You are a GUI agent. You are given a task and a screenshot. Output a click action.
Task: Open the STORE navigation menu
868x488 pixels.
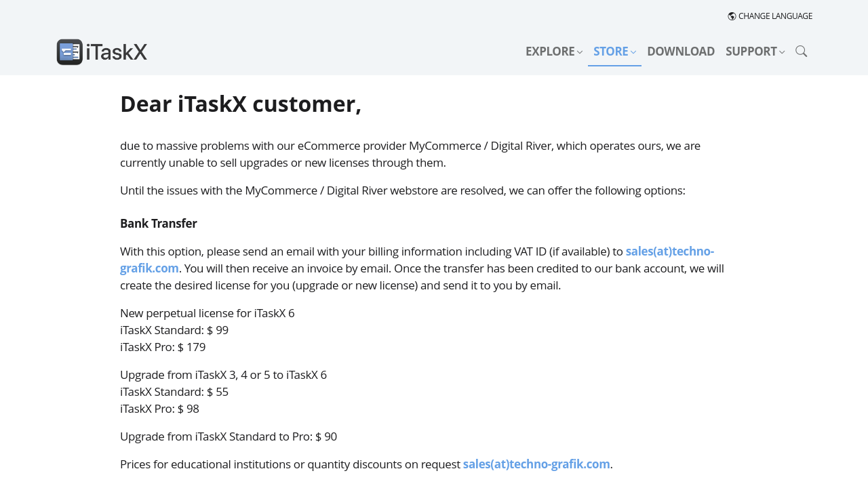point(614,52)
